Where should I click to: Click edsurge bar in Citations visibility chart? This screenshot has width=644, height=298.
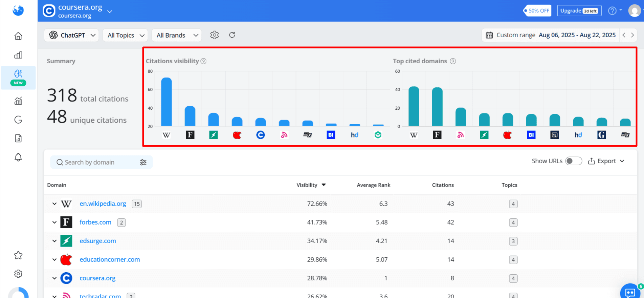pos(214,120)
